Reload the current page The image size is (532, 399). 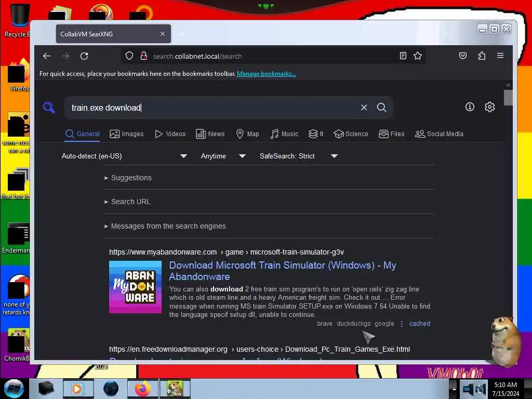click(x=84, y=56)
